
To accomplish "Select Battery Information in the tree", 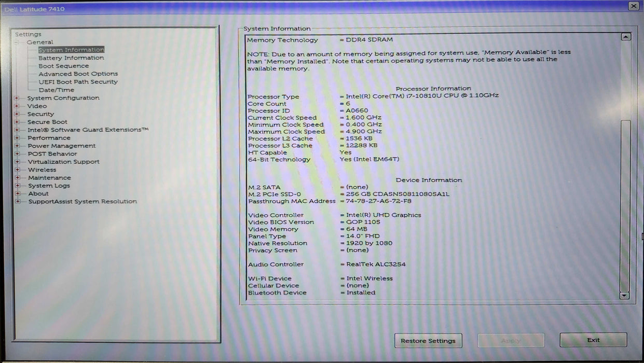I will (71, 58).
